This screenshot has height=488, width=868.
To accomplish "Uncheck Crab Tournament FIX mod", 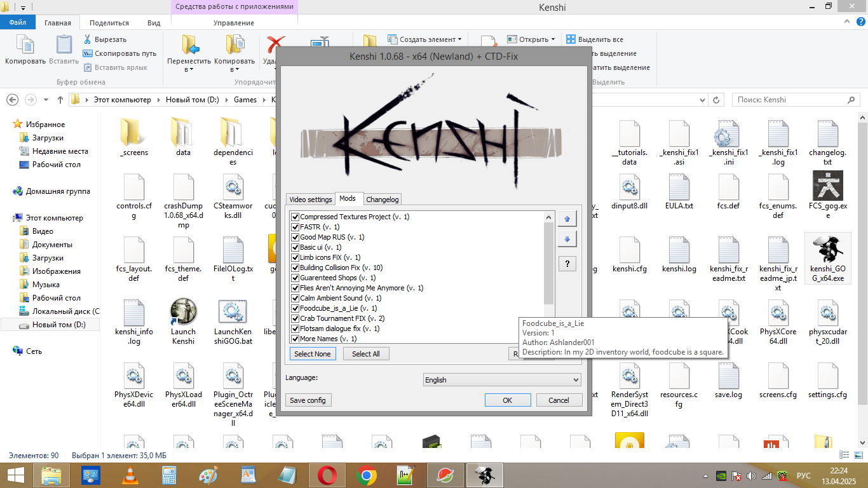I will click(x=295, y=318).
